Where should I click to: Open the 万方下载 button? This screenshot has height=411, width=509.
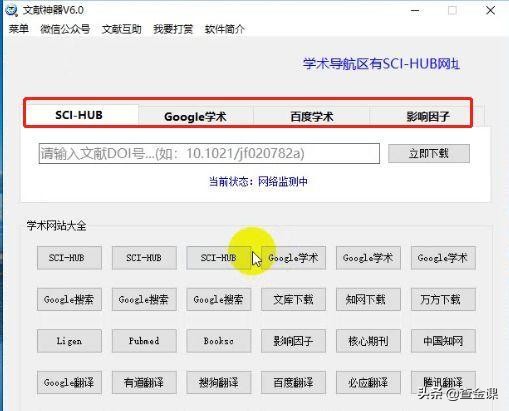pyautogui.click(x=443, y=299)
